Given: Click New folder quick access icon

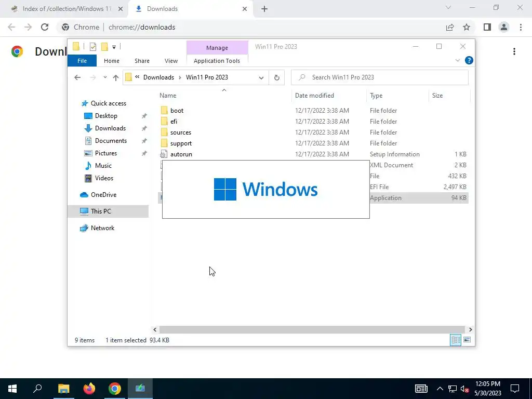Looking at the screenshot, I should [104, 47].
